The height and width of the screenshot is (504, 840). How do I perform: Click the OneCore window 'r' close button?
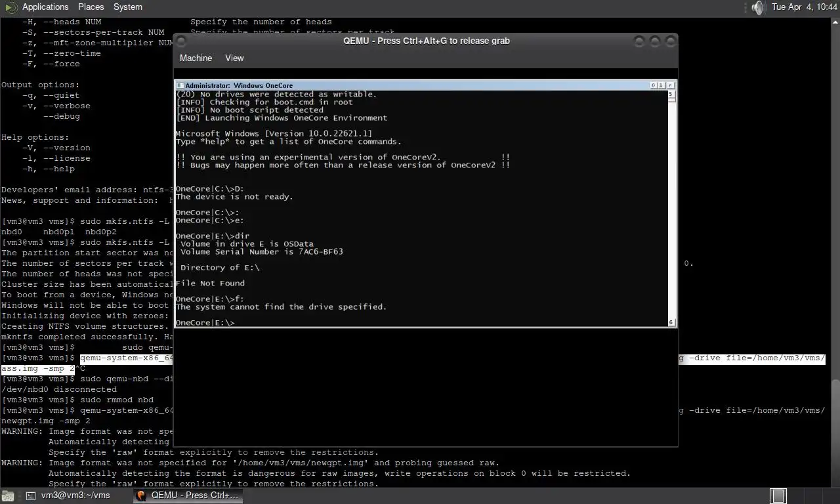point(670,85)
